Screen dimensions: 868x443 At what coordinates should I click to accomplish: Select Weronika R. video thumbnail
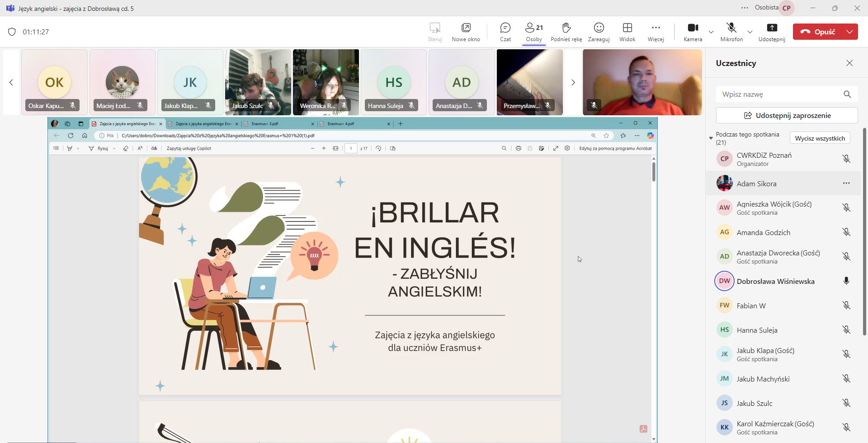326,82
